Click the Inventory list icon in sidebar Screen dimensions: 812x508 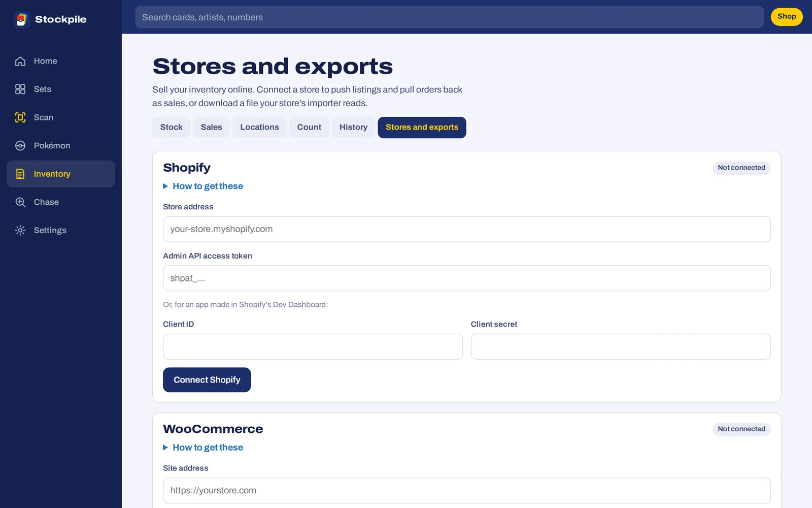point(20,174)
